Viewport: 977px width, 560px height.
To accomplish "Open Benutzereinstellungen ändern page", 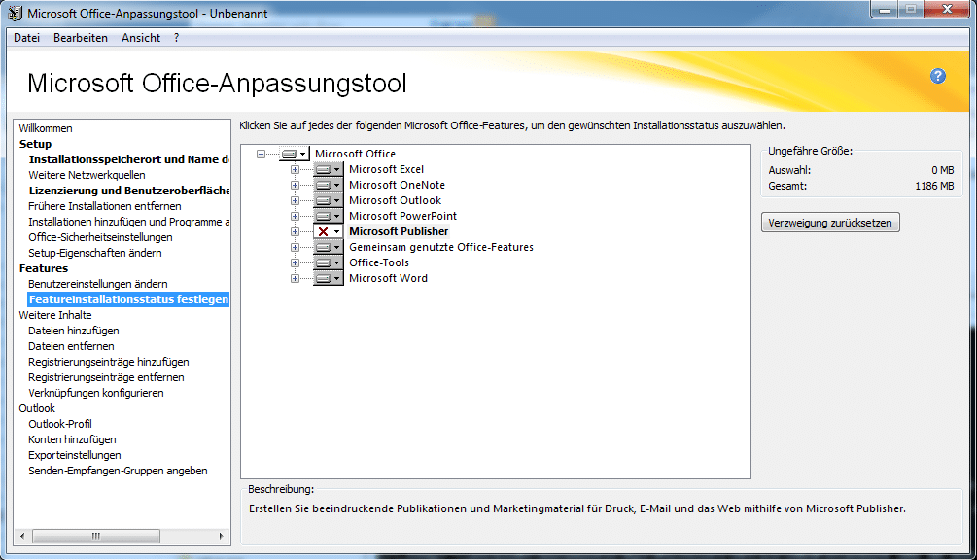I will click(98, 284).
